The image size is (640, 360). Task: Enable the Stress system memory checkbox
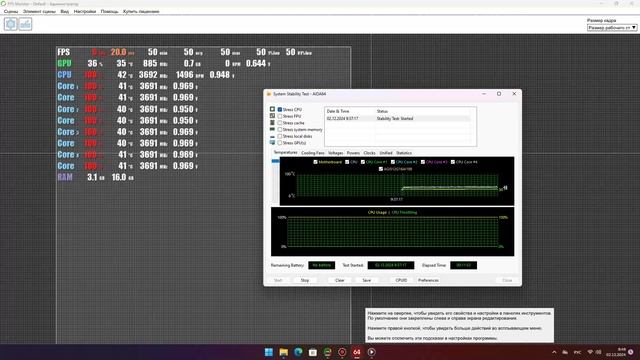click(x=280, y=129)
